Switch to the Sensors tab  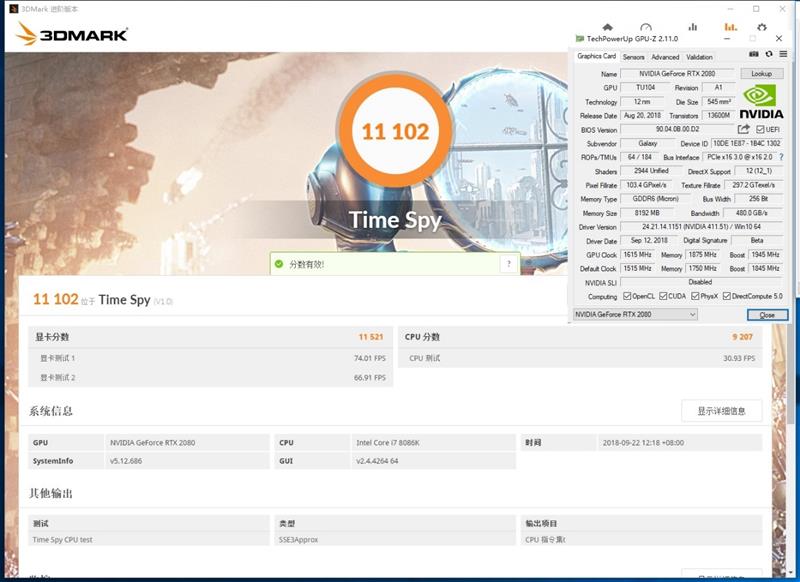(x=633, y=57)
